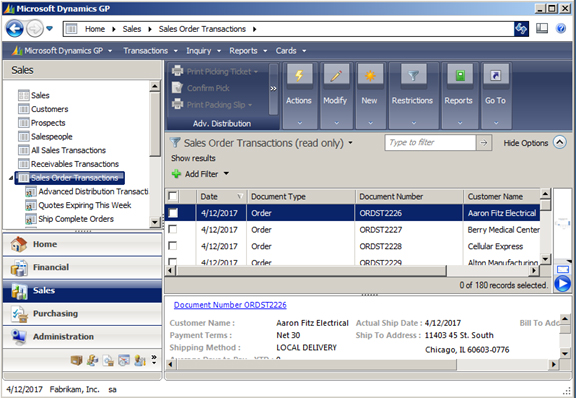
Task: Click the Home house icon in navigation
Action: tap(19, 244)
